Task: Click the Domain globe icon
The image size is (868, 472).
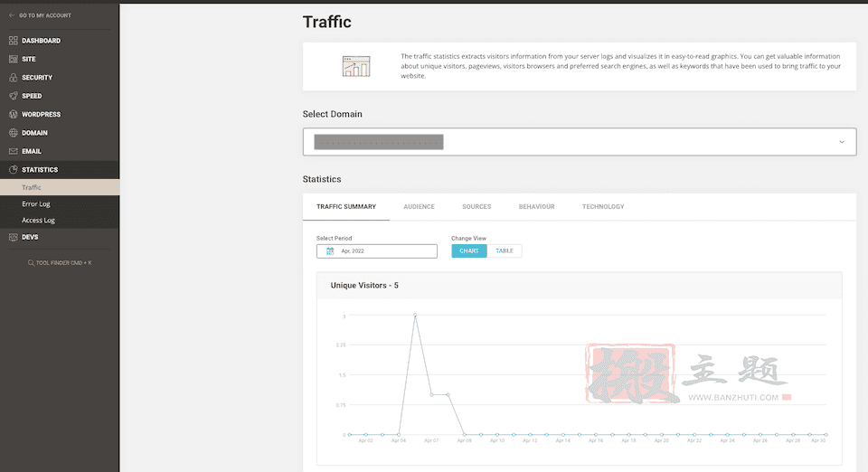Action: click(x=14, y=133)
